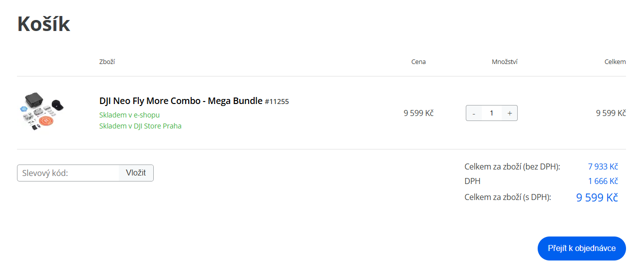Click the quantity number field
This screenshot has height=273, width=644.
point(492,113)
